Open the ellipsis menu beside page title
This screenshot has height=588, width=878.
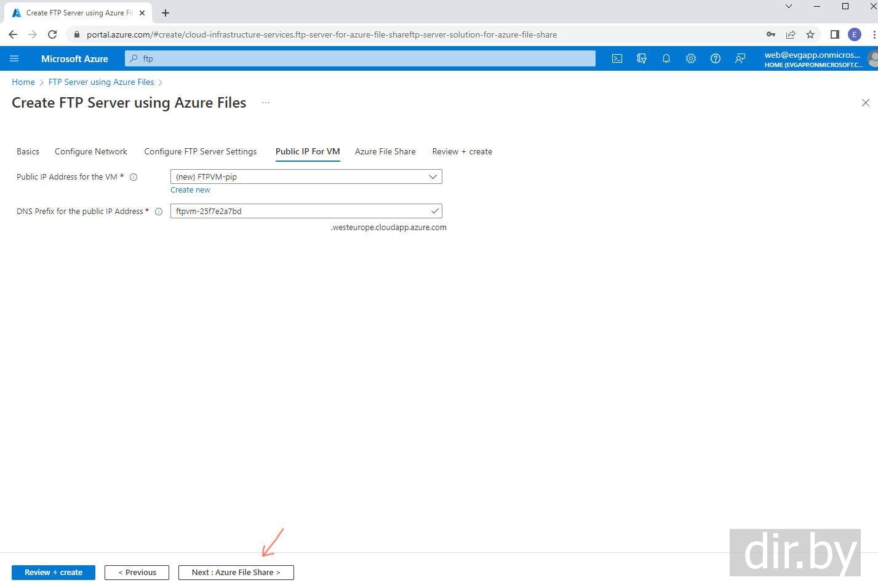click(266, 103)
